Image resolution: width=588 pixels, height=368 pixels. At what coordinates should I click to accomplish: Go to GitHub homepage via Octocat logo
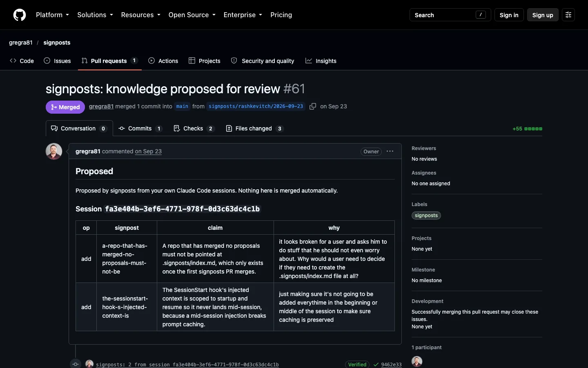pyautogui.click(x=20, y=15)
